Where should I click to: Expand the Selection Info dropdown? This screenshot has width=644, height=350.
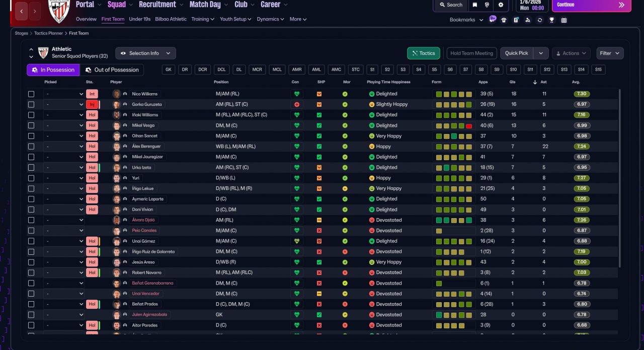(x=146, y=53)
